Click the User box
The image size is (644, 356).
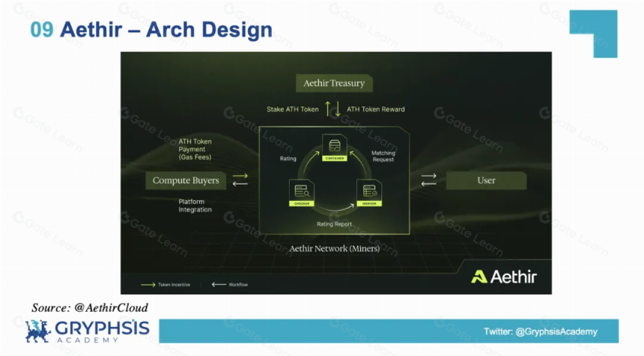[486, 181]
